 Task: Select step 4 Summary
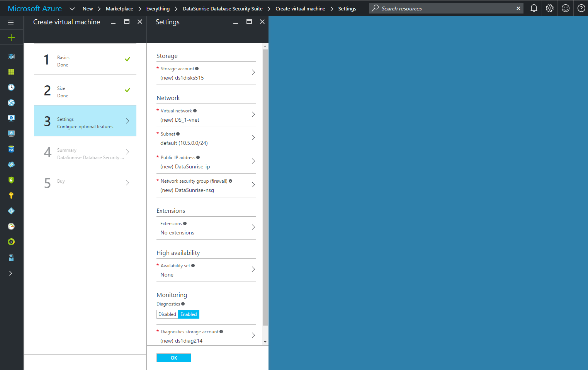(85, 152)
